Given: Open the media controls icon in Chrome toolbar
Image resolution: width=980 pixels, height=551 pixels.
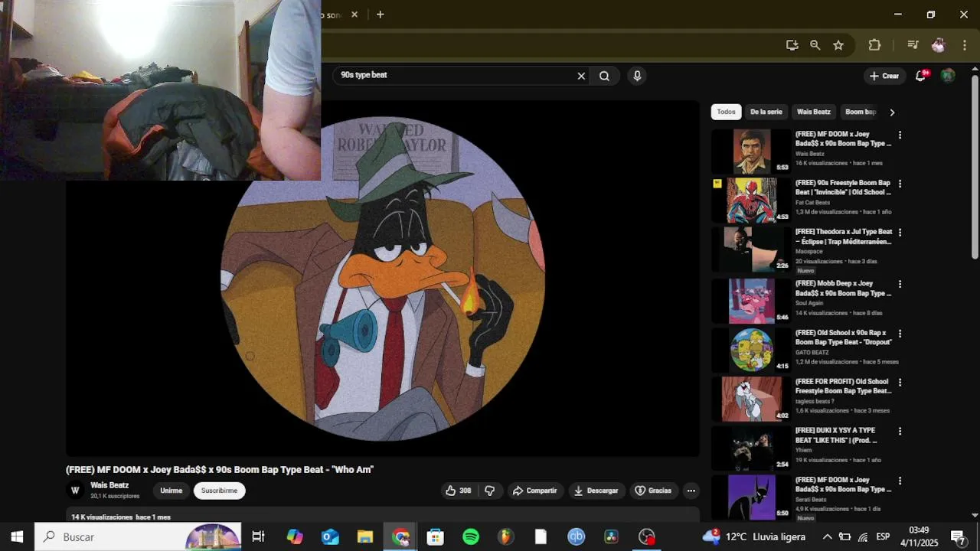Looking at the screenshot, I should (x=913, y=45).
